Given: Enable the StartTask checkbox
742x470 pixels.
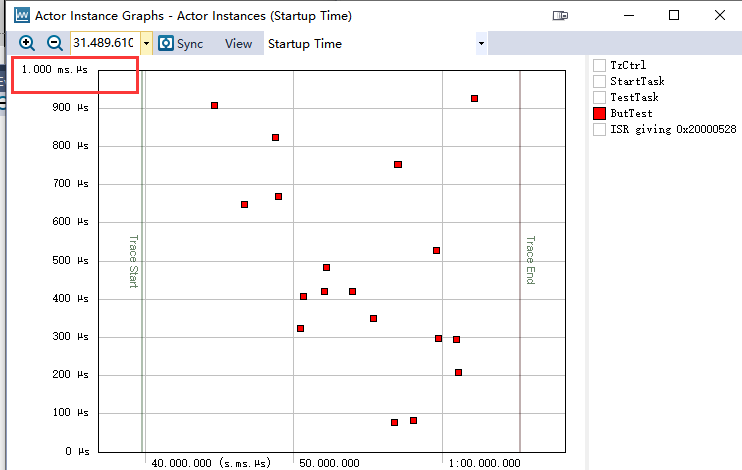Looking at the screenshot, I should 600,81.
